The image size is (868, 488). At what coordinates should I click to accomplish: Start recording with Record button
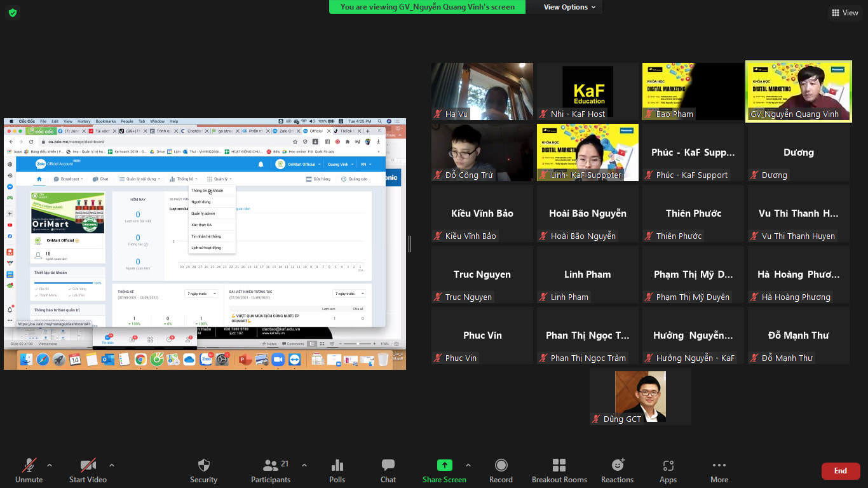[501, 471]
